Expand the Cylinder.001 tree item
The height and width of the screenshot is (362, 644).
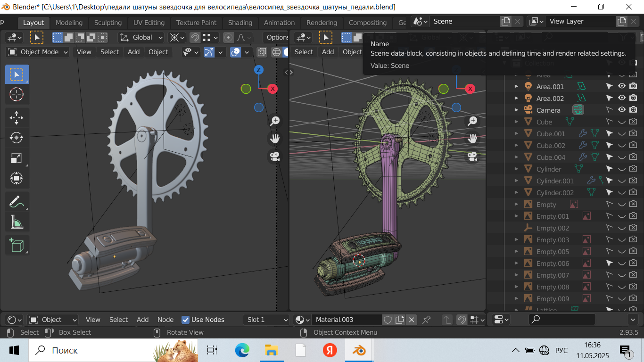pyautogui.click(x=516, y=181)
